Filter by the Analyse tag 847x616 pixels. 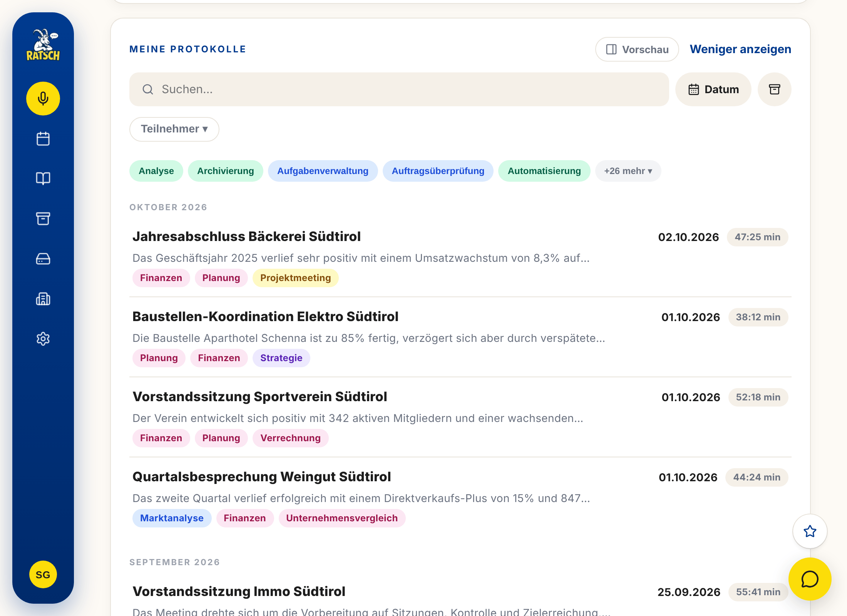click(x=156, y=171)
